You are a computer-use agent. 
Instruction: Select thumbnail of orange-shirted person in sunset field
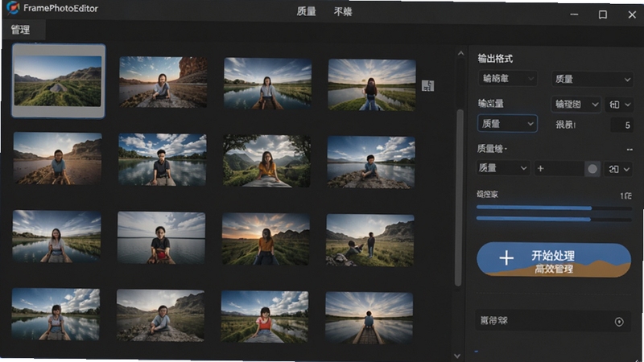coord(266,239)
